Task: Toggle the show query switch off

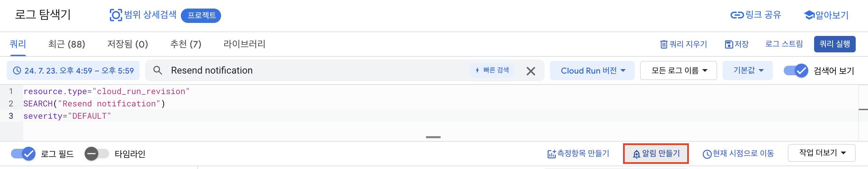Action: pyautogui.click(x=796, y=71)
